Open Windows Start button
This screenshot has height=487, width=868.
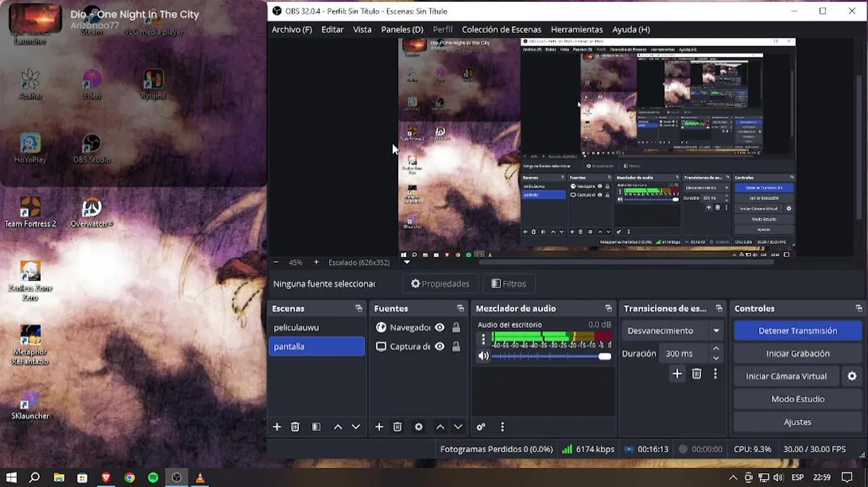point(11,478)
